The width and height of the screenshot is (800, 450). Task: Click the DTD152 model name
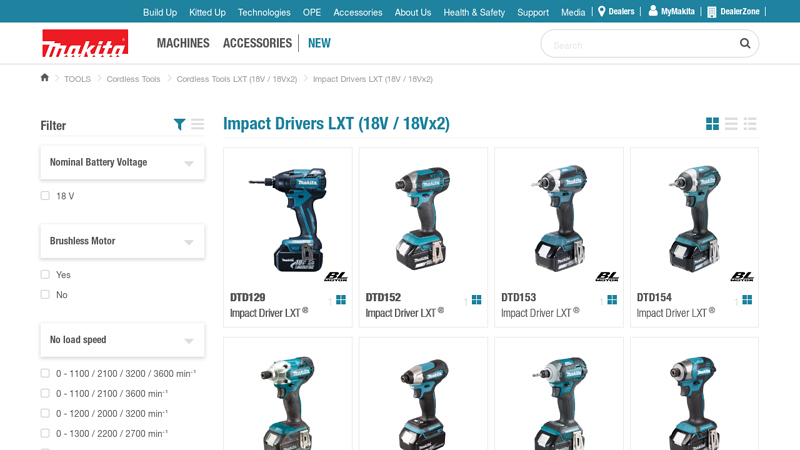[383, 297]
